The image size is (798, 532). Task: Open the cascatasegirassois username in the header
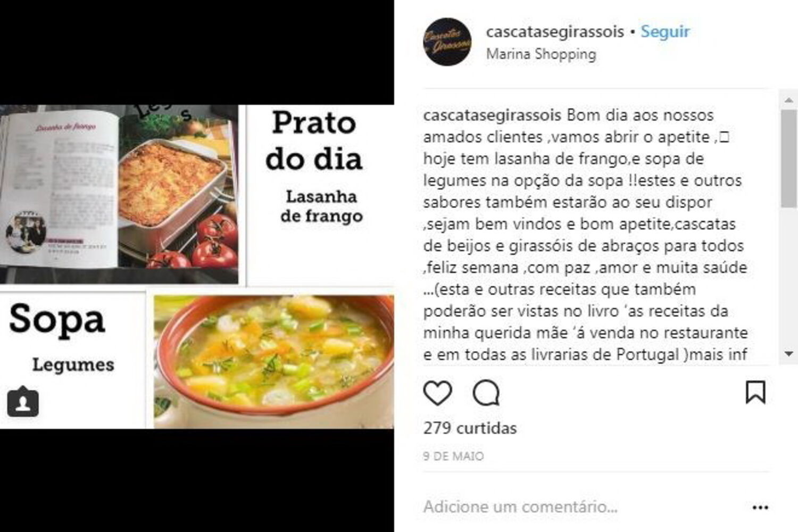tap(555, 31)
